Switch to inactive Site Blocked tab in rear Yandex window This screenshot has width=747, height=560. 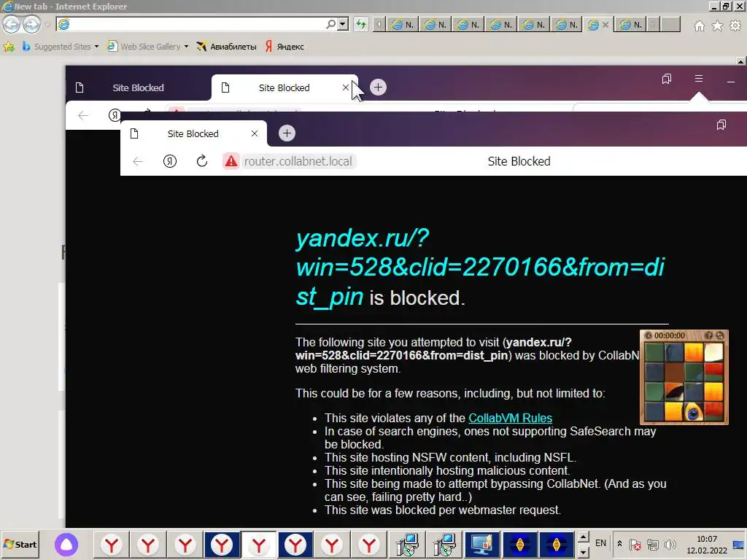[x=138, y=87]
